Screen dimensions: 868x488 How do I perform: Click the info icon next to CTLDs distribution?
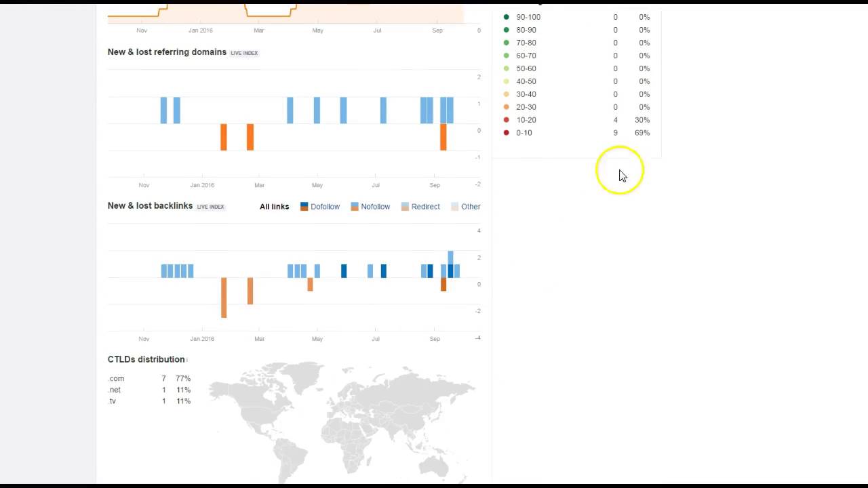pyautogui.click(x=186, y=360)
